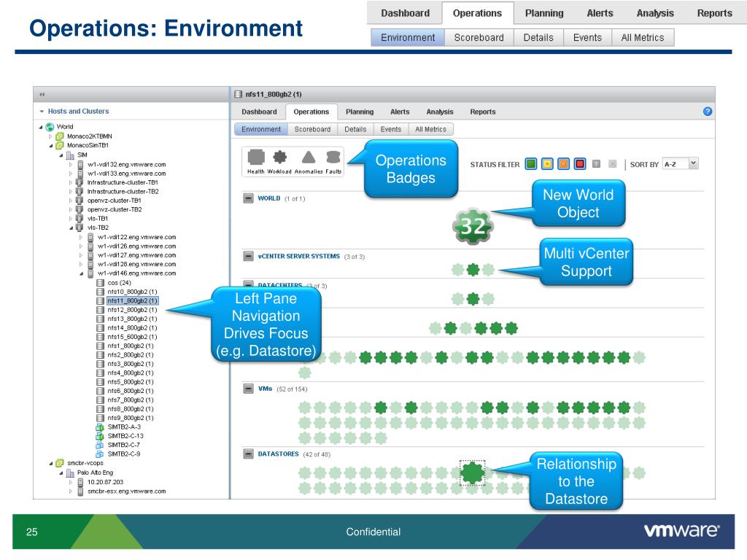Collapse the Hosts and Clusters panel header

42,112
